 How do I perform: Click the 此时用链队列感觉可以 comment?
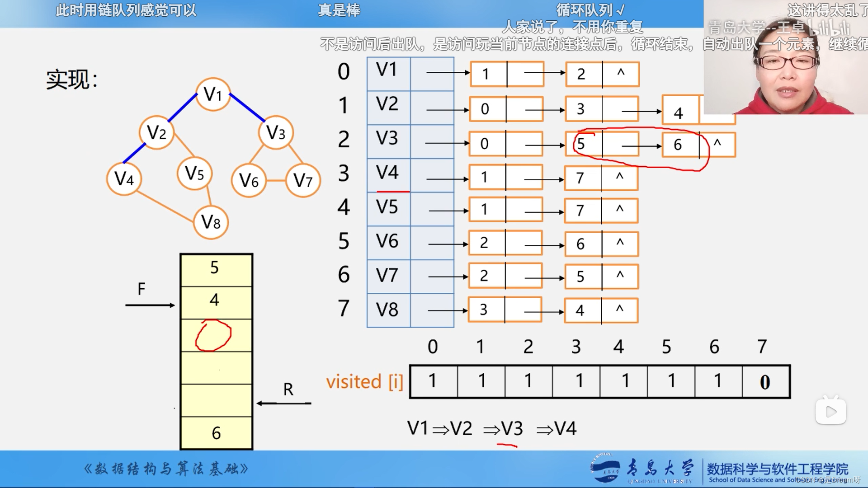pyautogui.click(x=126, y=10)
